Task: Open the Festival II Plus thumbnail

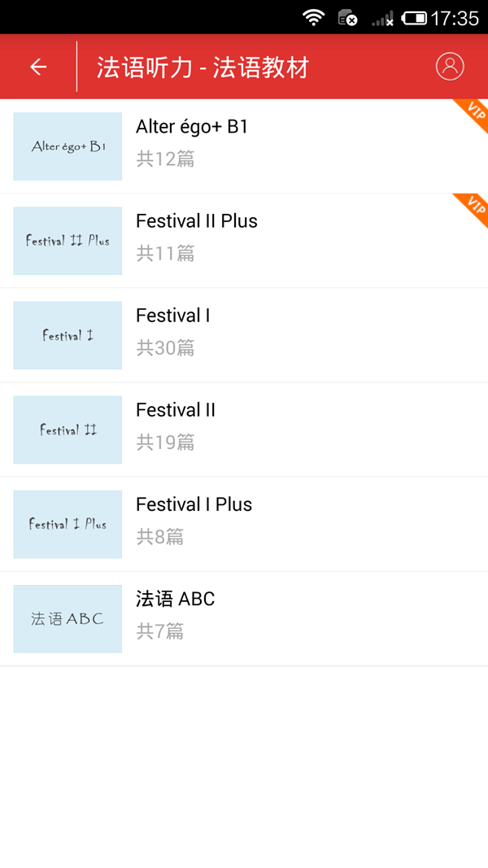Action: point(68,241)
